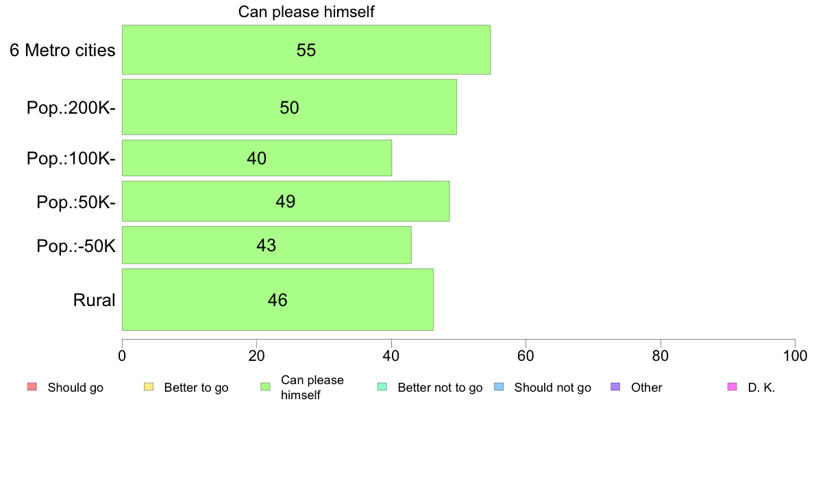Select the Rural bar showing 46
Viewport: 814px width, 504px height.
click(277, 299)
